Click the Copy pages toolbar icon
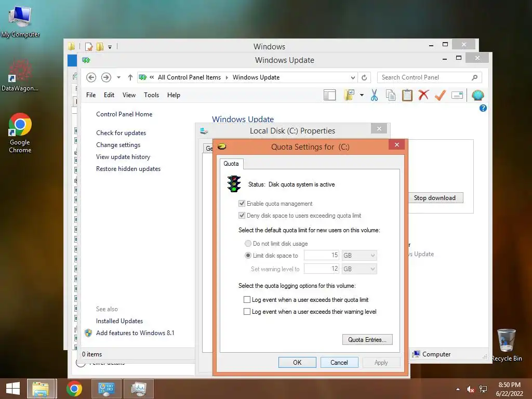 pos(391,96)
